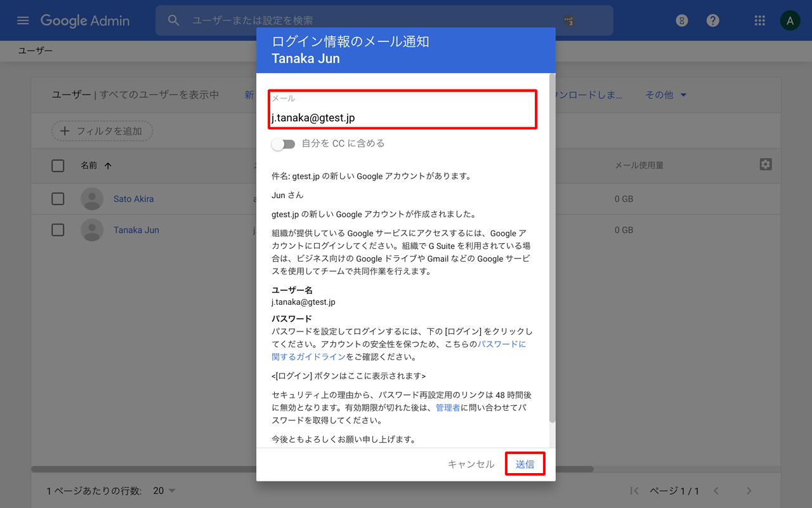Click the 0 GB value for Sato Akira
The height and width of the screenshot is (508, 812).
point(624,199)
